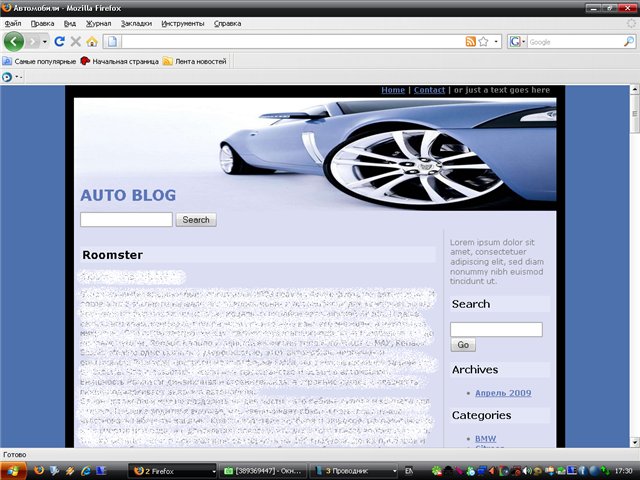Open the Закладки menu

click(x=136, y=22)
